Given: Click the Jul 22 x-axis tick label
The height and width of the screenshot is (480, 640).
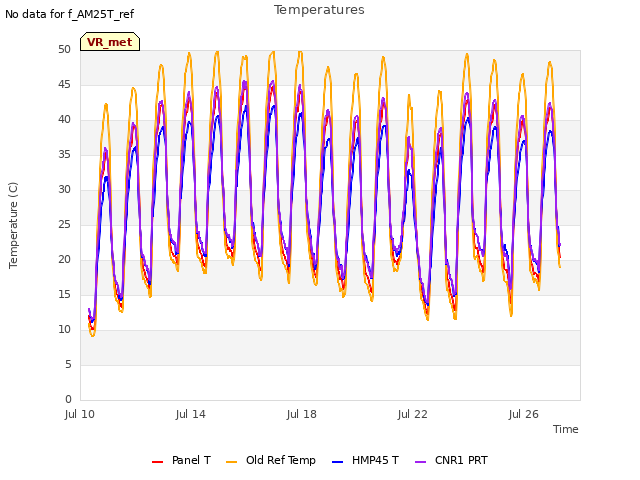Looking at the screenshot, I should (413, 414).
